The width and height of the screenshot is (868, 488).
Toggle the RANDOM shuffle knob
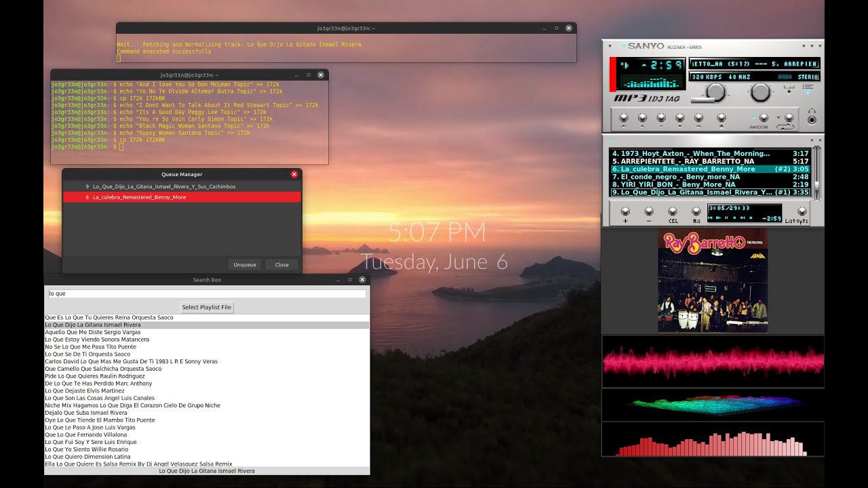pyautogui.click(x=764, y=117)
